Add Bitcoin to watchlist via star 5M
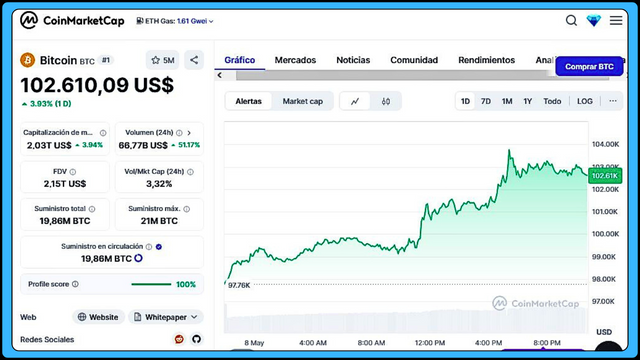The height and width of the screenshot is (360, 640). click(162, 60)
